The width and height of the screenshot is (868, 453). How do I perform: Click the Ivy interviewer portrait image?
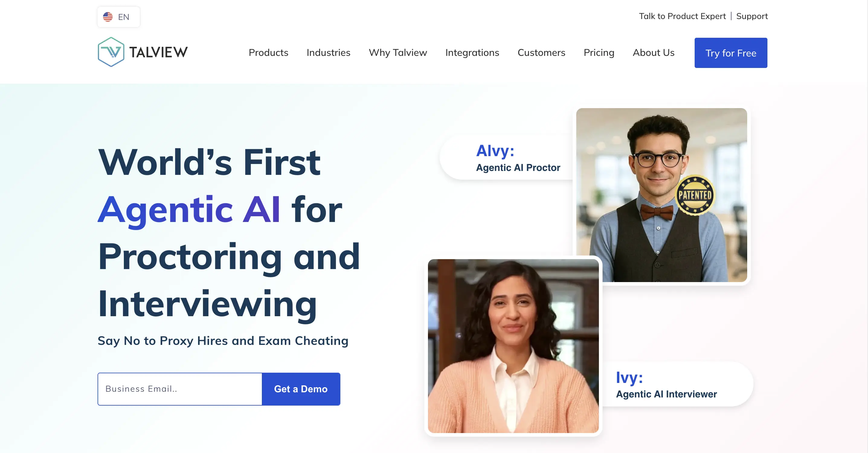[513, 346]
